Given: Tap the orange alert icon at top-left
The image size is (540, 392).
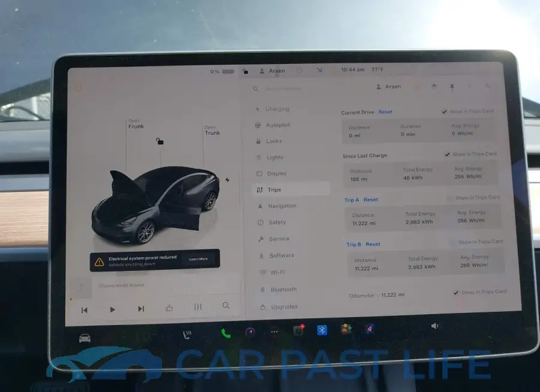Looking at the screenshot, I should (78, 88).
